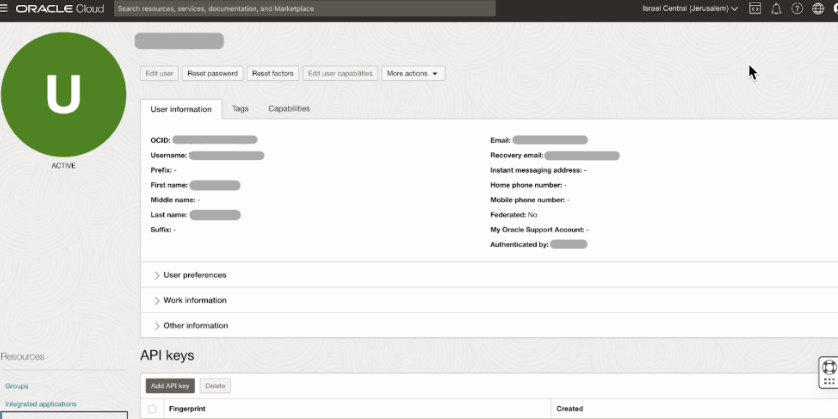Image resolution: width=838 pixels, height=419 pixels.
Task: Open the help question mark menu
Action: pos(797,8)
